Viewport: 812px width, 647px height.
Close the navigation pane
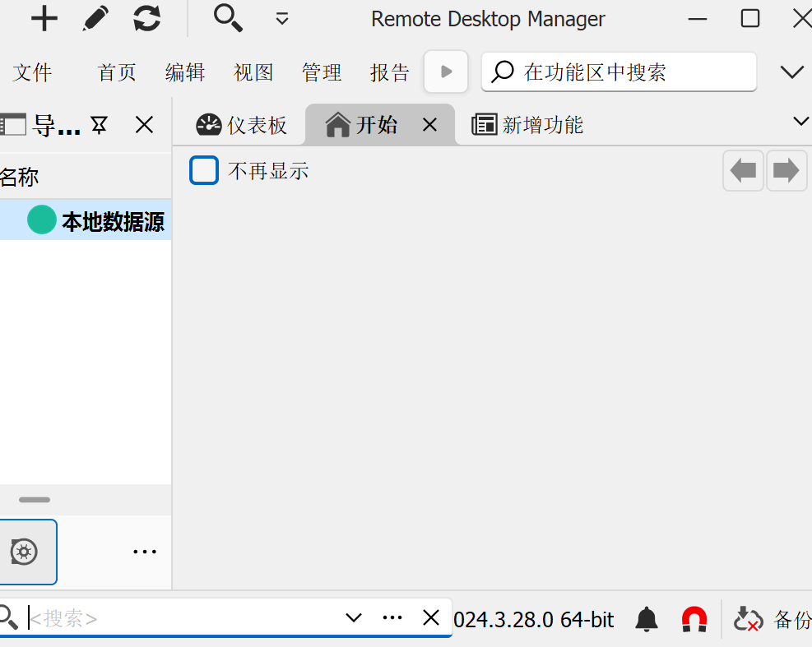[x=144, y=125]
